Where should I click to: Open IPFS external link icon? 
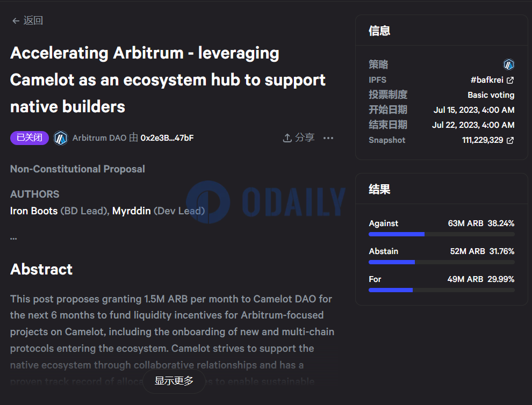point(510,80)
